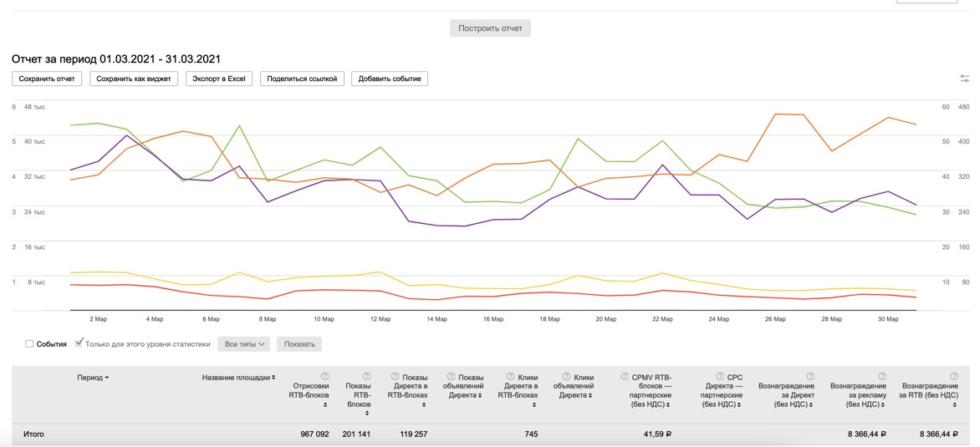Image resolution: width=980 pixels, height=447 pixels.
Task: Sort by Период column
Action: (x=93, y=378)
